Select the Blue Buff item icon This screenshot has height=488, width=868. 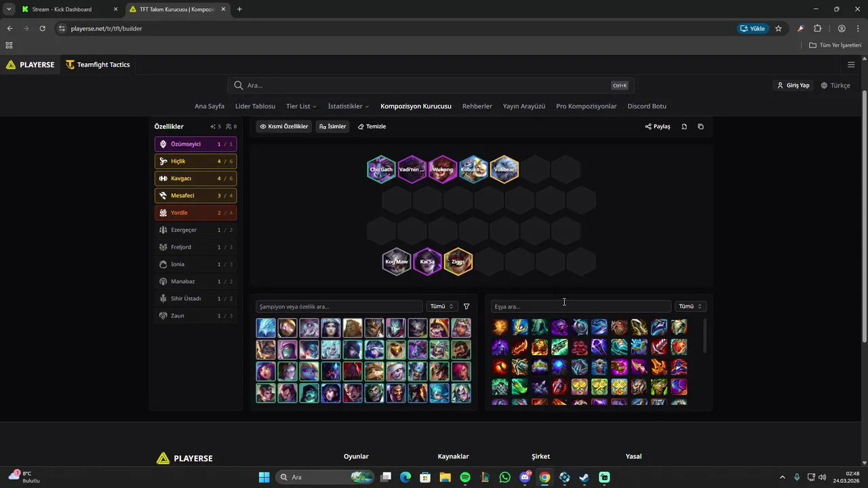(x=559, y=367)
